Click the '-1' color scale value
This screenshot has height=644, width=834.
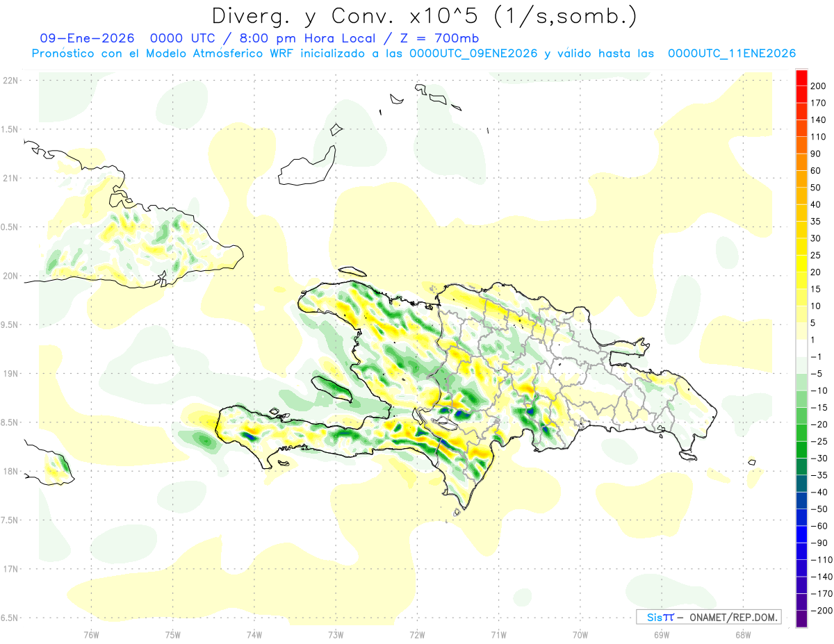pyautogui.click(x=816, y=357)
